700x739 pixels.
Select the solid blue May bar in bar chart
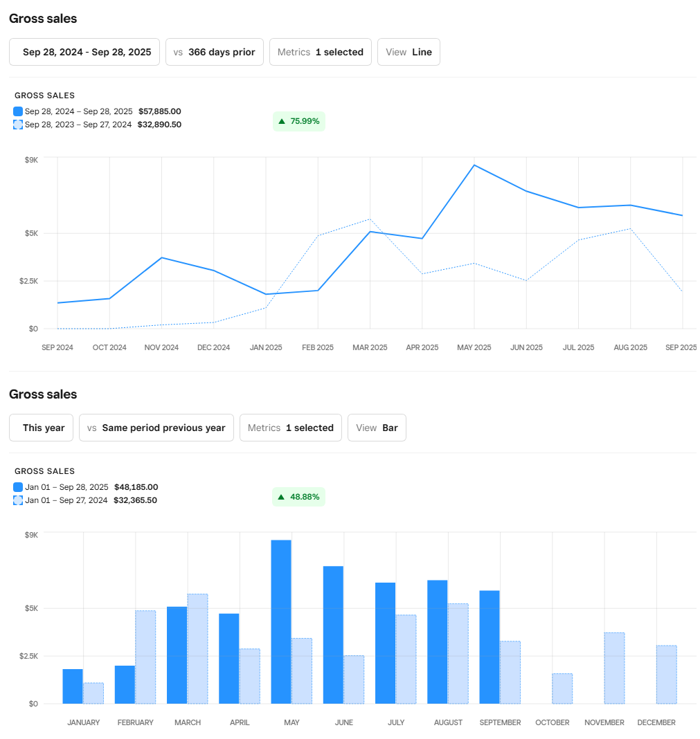pyautogui.click(x=281, y=621)
